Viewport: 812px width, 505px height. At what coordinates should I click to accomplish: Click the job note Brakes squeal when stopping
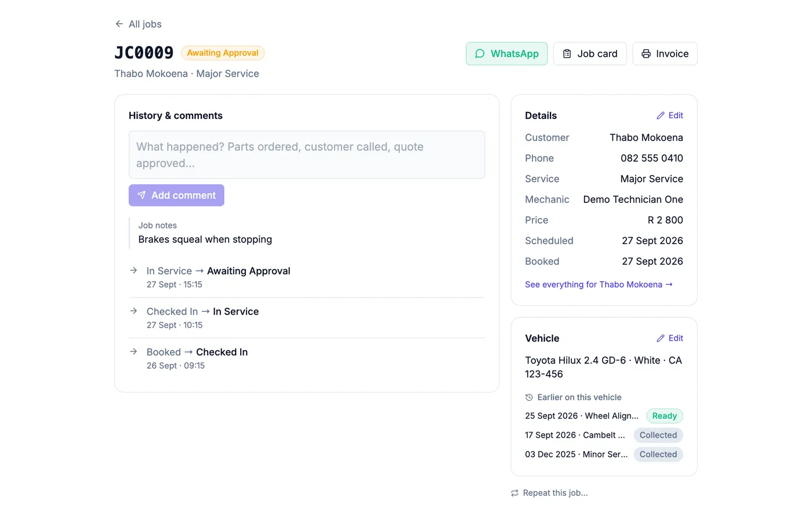pyautogui.click(x=205, y=239)
